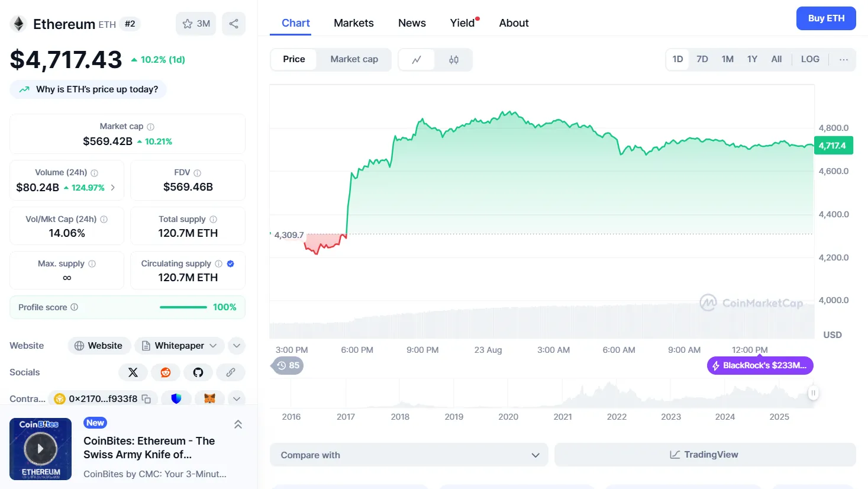The width and height of the screenshot is (868, 489).
Task: Click the share icon button
Action: [234, 24]
